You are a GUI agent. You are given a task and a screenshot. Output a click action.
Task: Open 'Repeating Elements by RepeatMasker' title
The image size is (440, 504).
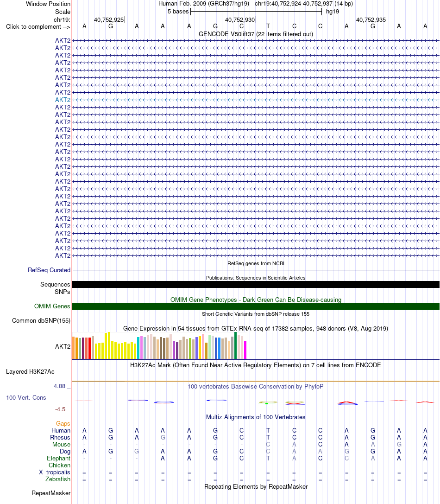[x=256, y=487]
